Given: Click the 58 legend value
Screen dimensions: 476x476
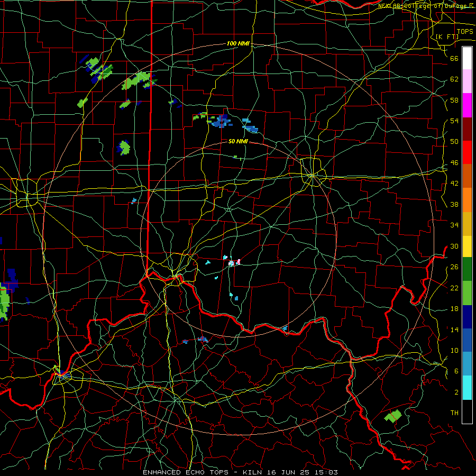Looking at the screenshot, I should coord(454,100).
